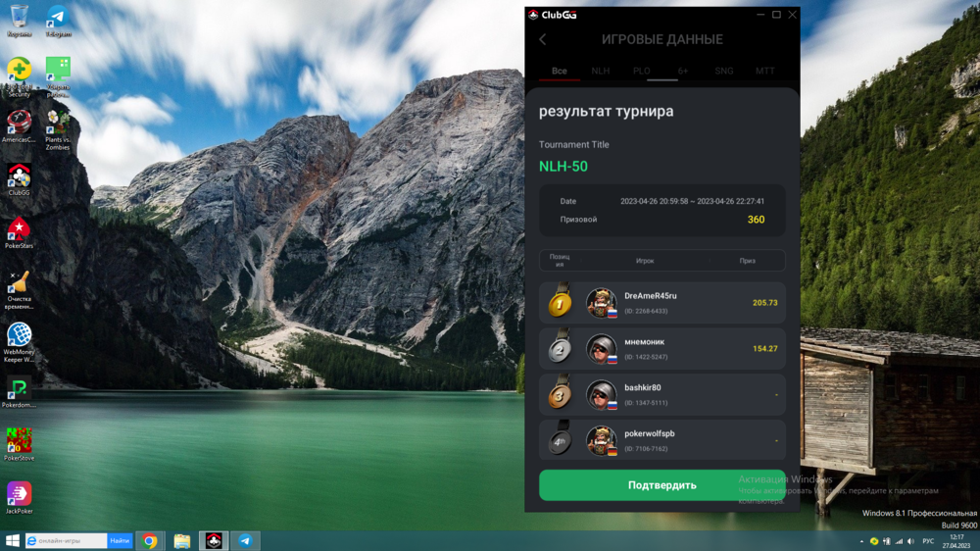Launch the JackPoker desktop icon
This screenshot has height=551, width=980.
tap(19, 497)
